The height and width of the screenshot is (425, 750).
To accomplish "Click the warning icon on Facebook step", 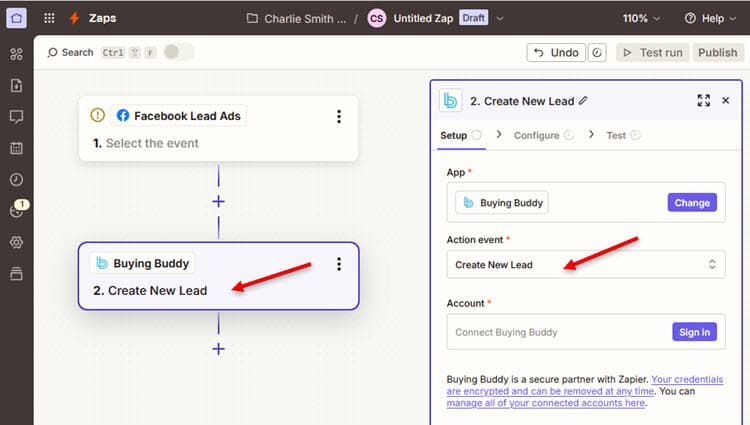I will [97, 115].
